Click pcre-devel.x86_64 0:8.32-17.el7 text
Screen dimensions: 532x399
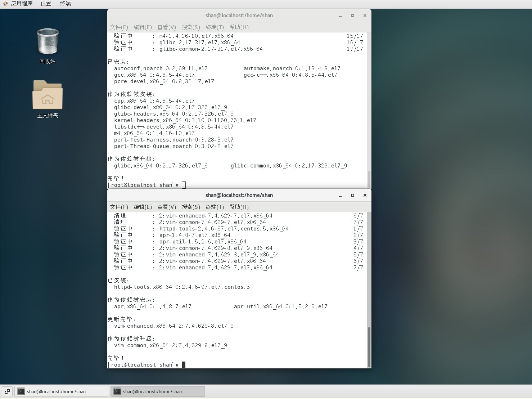coord(164,81)
